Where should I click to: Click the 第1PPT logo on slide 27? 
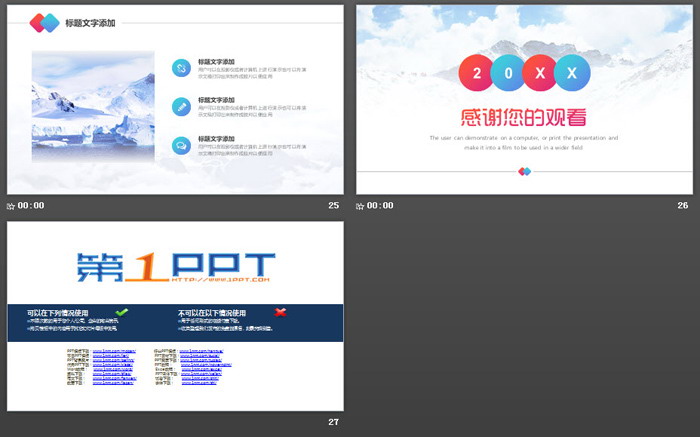click(175, 267)
